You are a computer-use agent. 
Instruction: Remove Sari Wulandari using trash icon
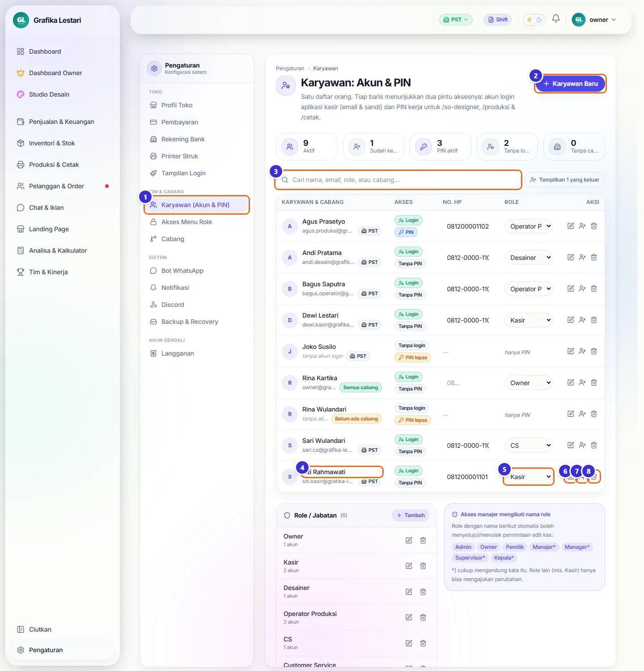point(594,445)
